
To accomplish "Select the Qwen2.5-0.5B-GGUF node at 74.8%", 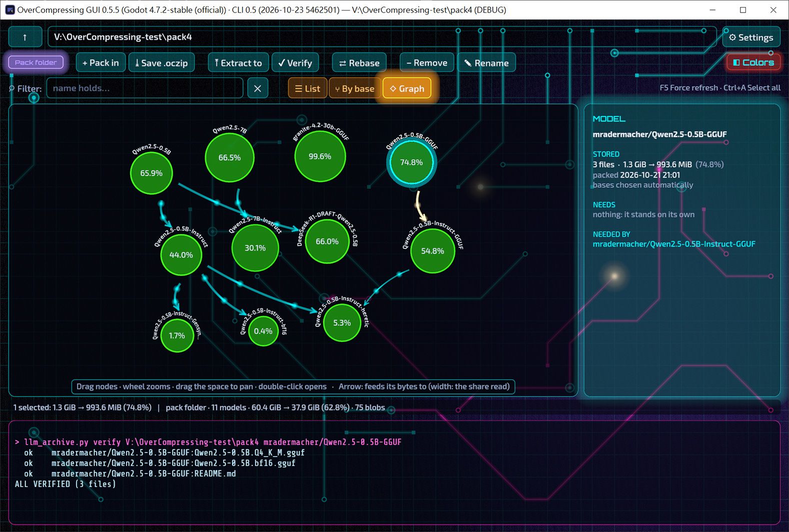I will point(411,162).
